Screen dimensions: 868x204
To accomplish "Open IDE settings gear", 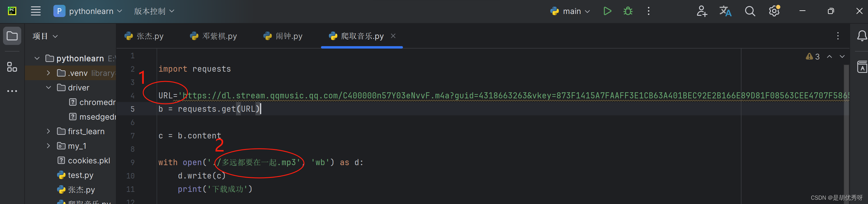I will pyautogui.click(x=774, y=11).
